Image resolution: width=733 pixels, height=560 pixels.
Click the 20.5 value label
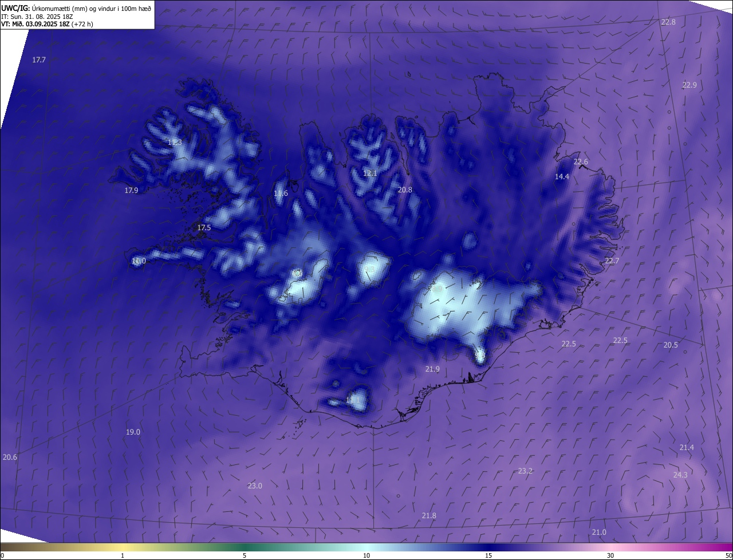[x=671, y=345]
